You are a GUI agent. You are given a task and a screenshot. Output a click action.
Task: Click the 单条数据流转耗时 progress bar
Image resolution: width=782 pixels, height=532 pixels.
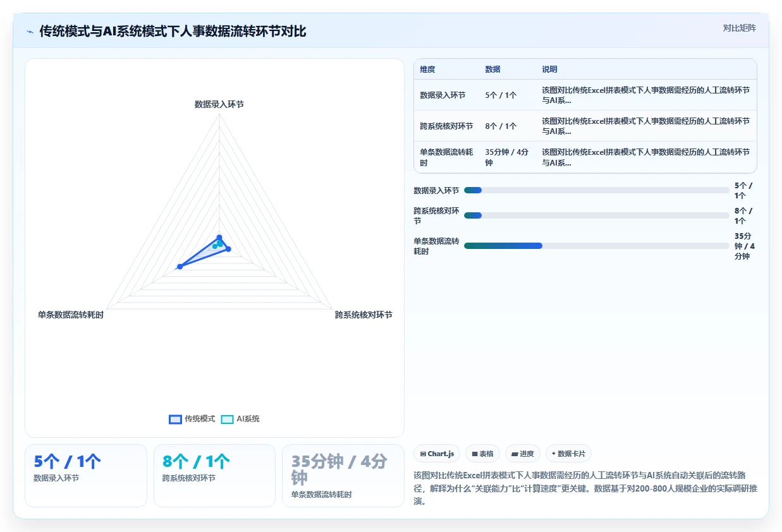(x=596, y=246)
